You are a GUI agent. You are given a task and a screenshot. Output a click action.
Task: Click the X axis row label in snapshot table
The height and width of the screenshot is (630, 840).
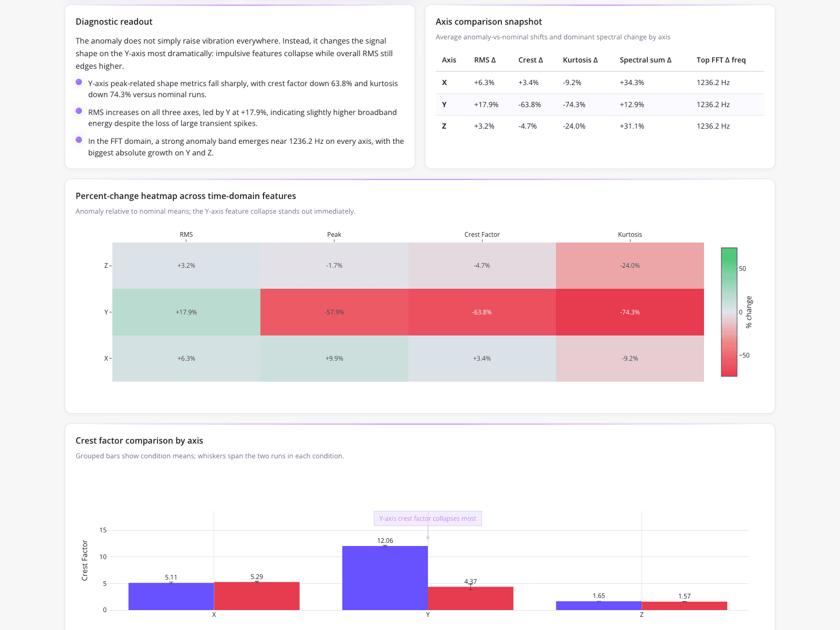tap(445, 82)
